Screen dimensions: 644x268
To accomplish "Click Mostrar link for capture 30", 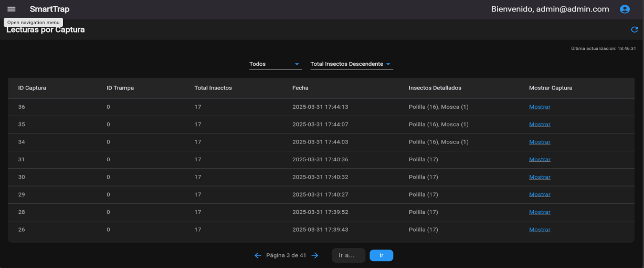I will point(540,177).
